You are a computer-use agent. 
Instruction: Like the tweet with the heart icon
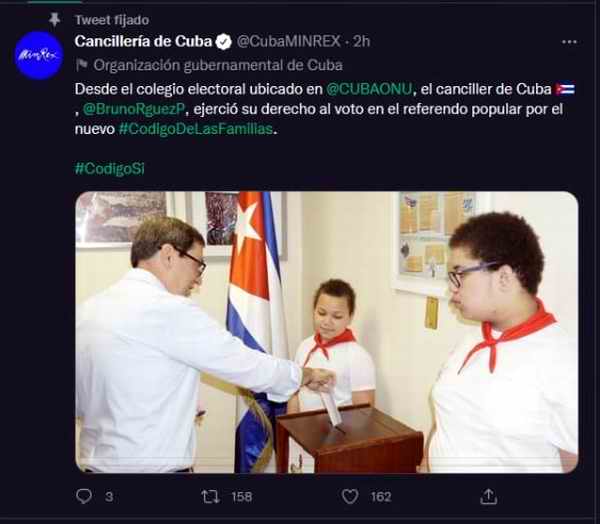(x=350, y=496)
